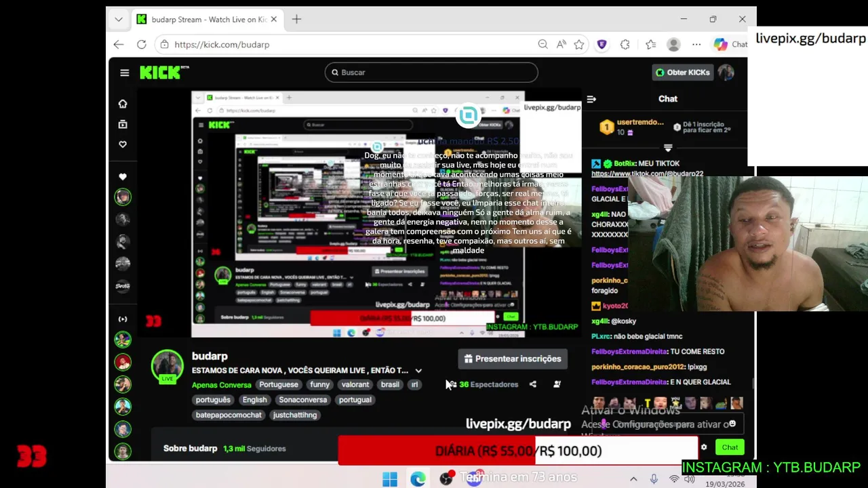Open the browser profile icon

tap(673, 45)
